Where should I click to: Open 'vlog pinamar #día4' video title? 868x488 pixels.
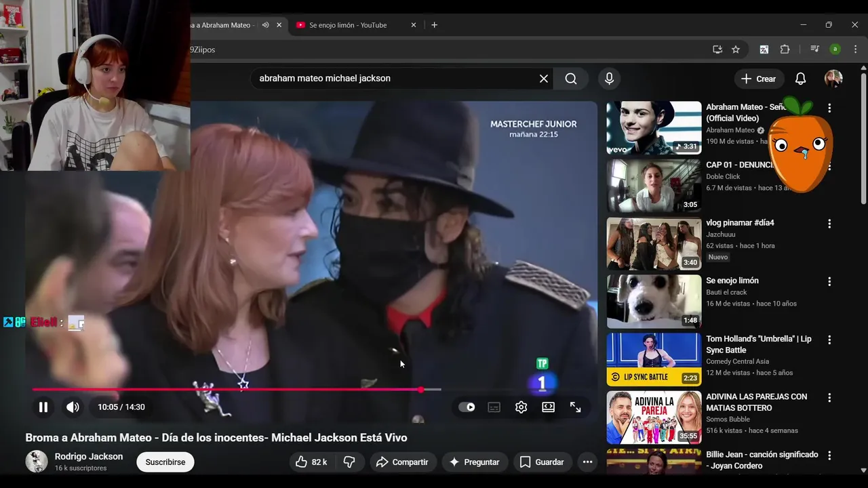tap(740, 223)
